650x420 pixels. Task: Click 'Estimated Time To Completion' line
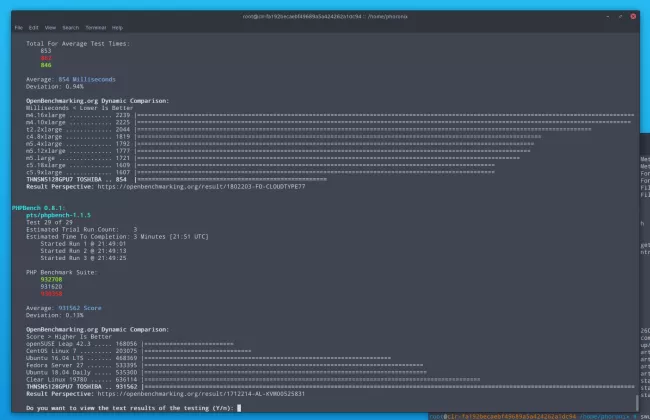(x=117, y=237)
